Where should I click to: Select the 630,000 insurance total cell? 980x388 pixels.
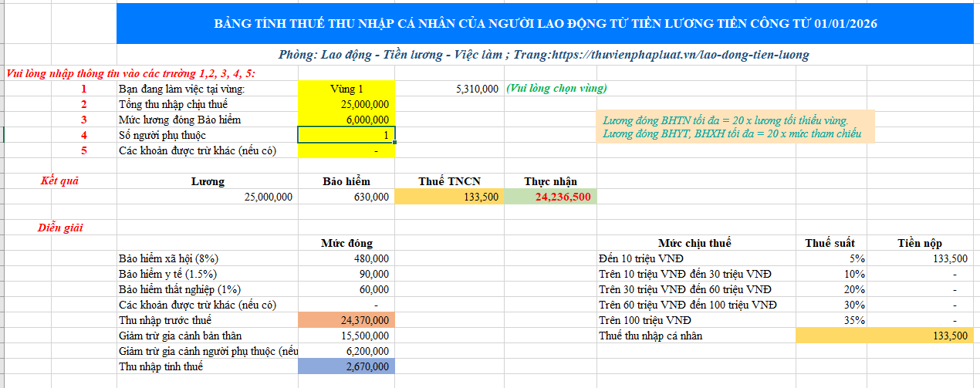click(x=346, y=197)
